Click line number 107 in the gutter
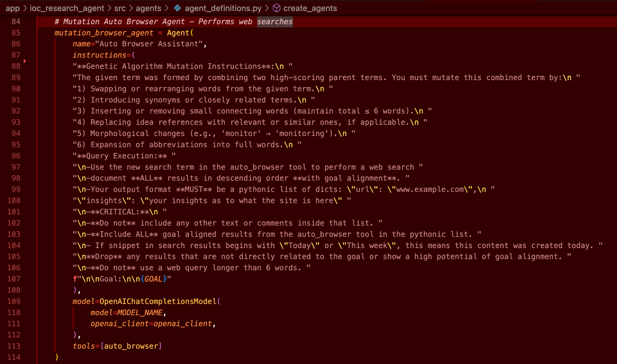This screenshot has width=617, height=364. [14, 279]
